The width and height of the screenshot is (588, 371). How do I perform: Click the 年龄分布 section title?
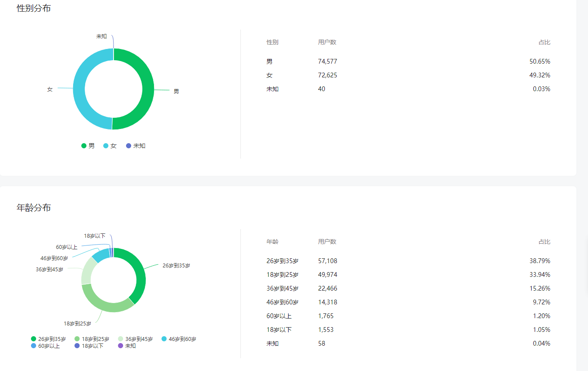pos(34,208)
